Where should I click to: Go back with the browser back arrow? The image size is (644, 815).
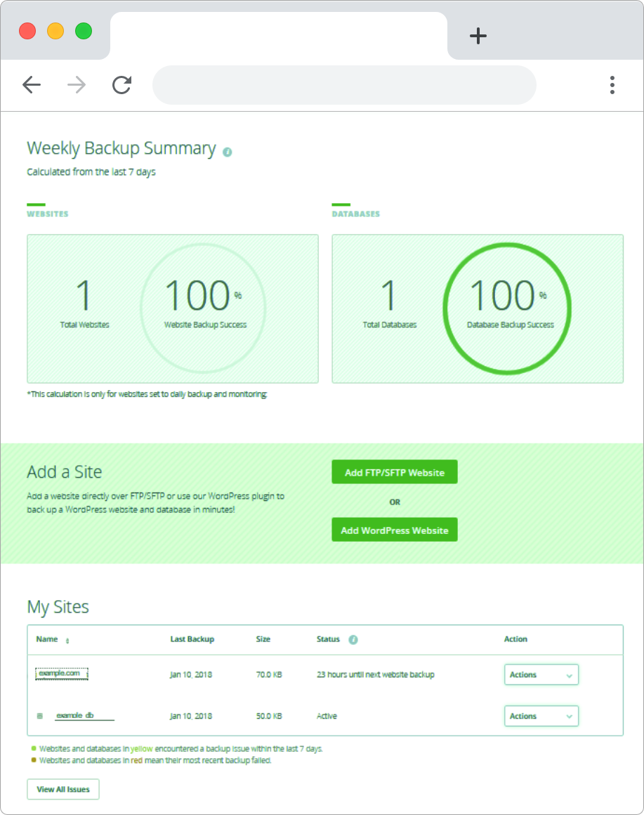(x=32, y=85)
